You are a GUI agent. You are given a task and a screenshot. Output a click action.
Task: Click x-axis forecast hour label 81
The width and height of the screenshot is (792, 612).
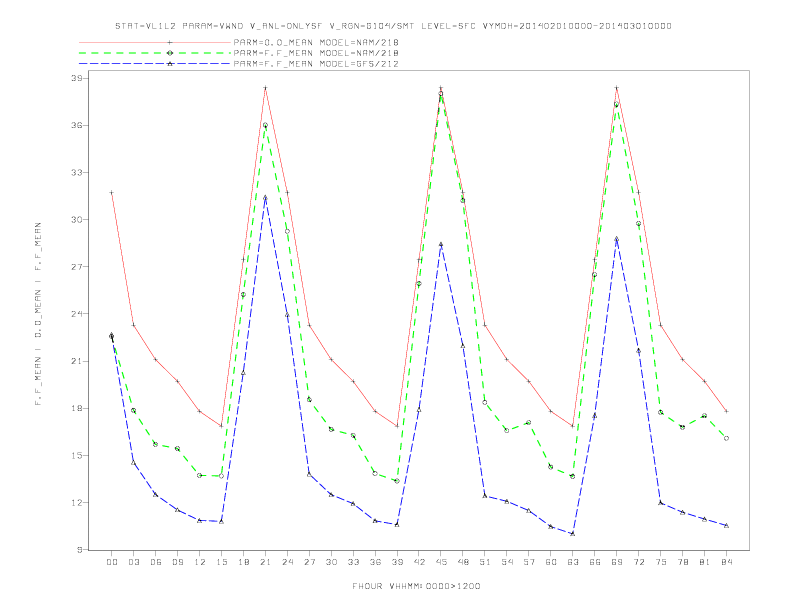click(x=705, y=562)
